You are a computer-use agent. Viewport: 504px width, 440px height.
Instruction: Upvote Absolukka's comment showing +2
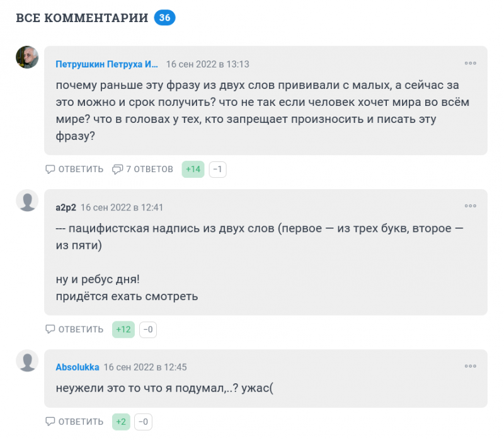pos(121,422)
